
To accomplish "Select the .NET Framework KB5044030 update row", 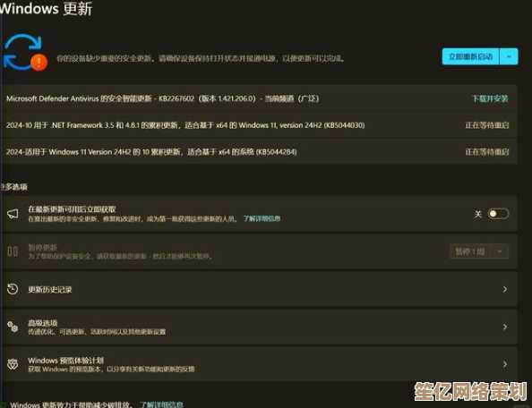I will pyautogui.click(x=259, y=125).
